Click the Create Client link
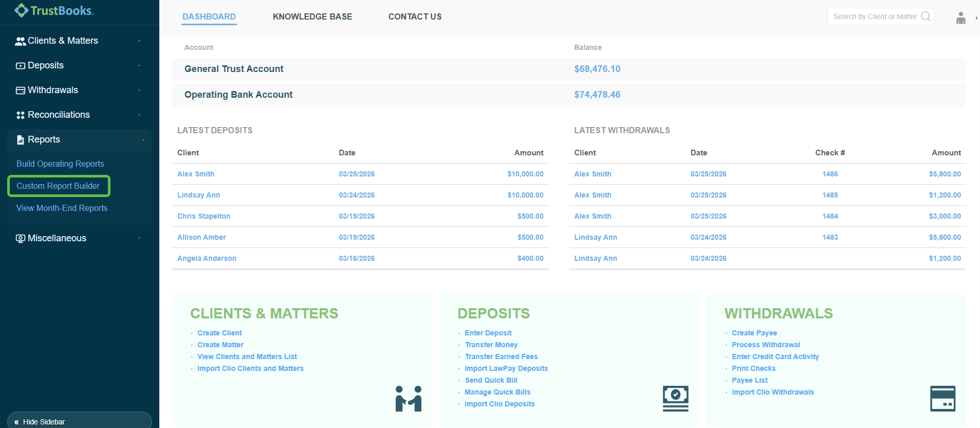The width and height of the screenshot is (980, 428). pyautogui.click(x=219, y=333)
